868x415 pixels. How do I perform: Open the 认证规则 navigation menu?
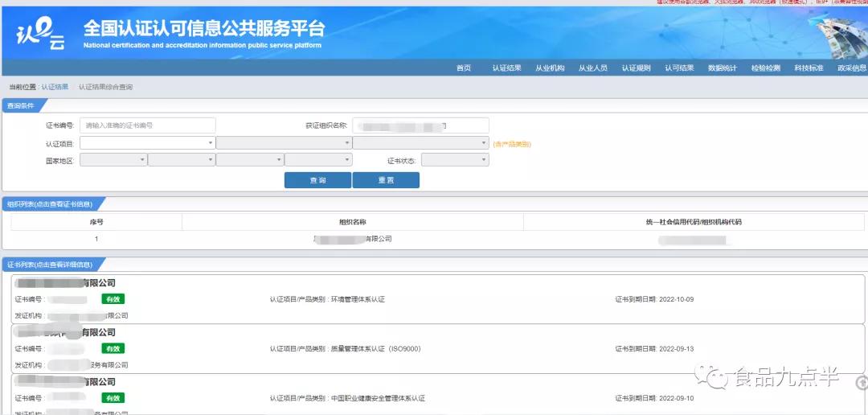coord(636,68)
